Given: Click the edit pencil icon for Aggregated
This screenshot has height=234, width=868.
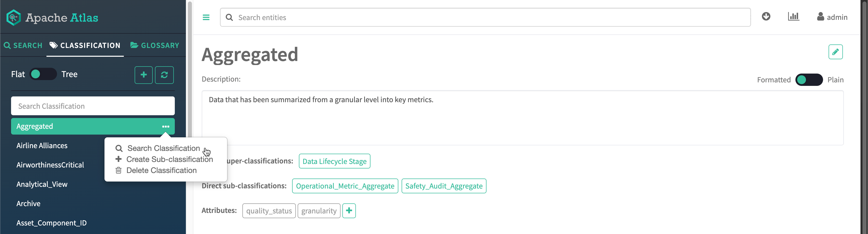Looking at the screenshot, I should pos(835,52).
